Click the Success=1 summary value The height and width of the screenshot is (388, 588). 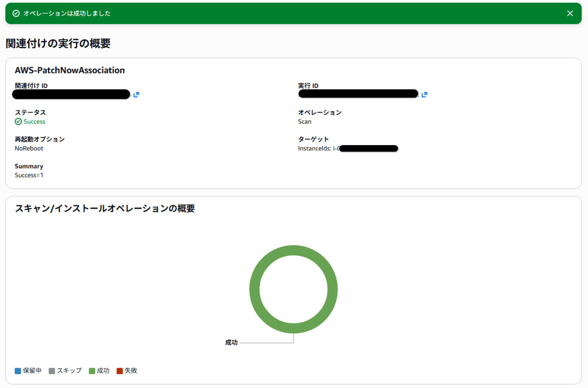[29, 175]
